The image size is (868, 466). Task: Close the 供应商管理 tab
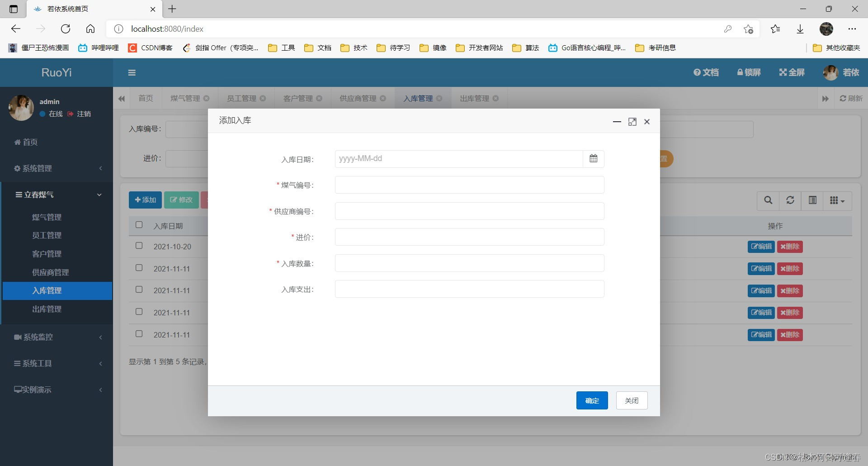tap(383, 98)
